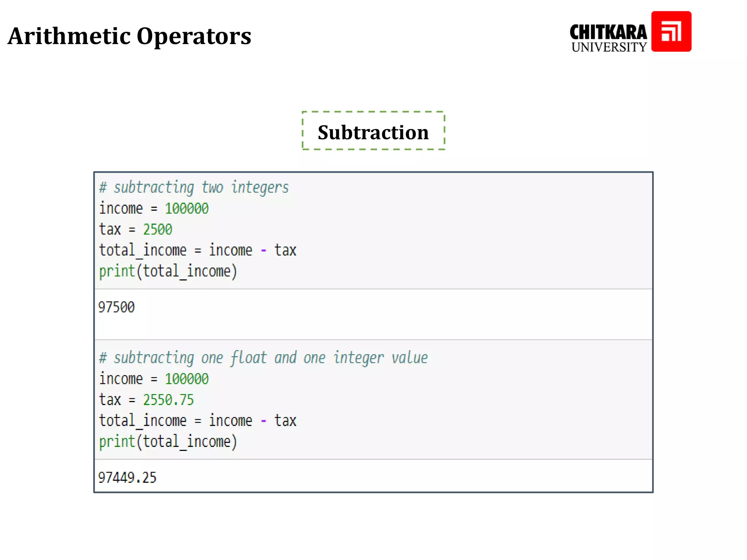Click the tax = 2500 line
The width and height of the screenshot is (747, 560).
(135, 230)
